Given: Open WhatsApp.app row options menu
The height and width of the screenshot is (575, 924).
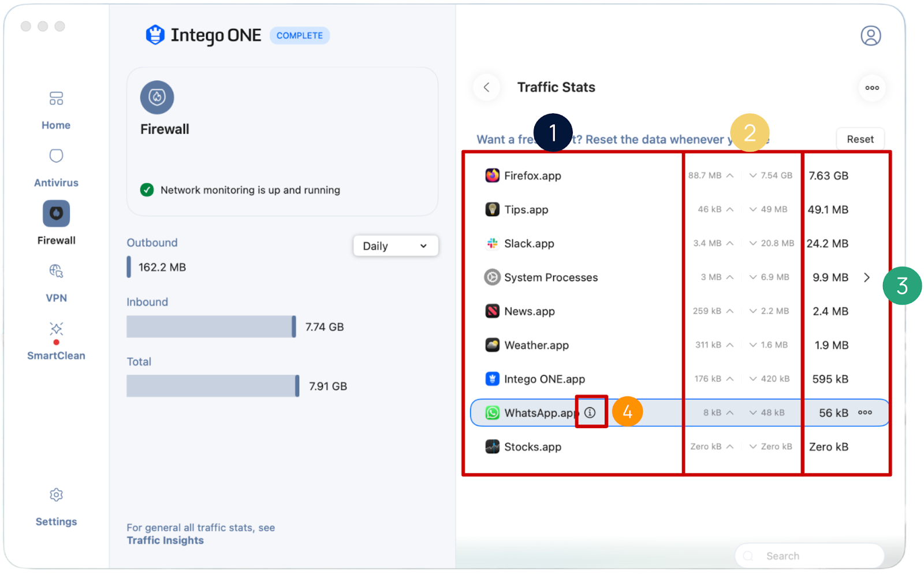Looking at the screenshot, I should coord(865,413).
